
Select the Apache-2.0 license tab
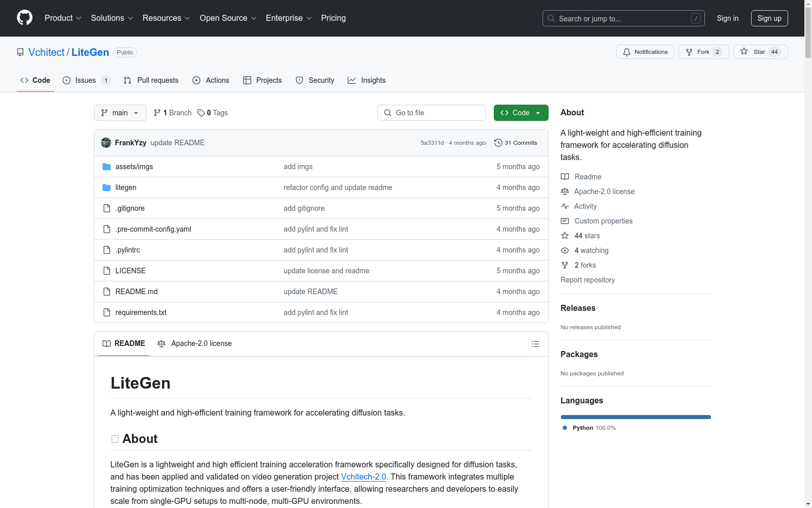[194, 344]
